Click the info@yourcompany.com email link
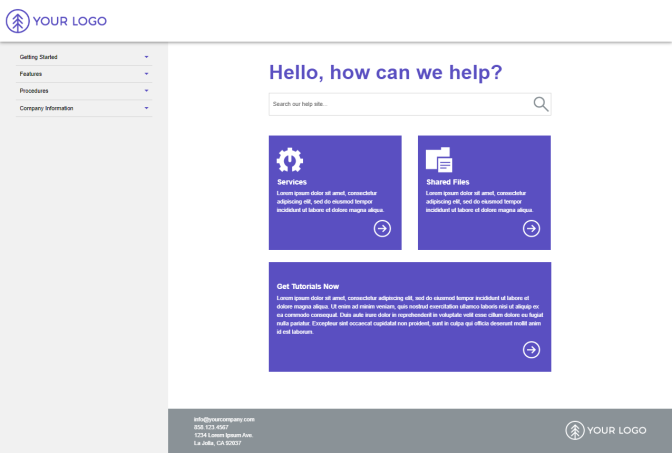672x453 pixels. (x=224, y=419)
